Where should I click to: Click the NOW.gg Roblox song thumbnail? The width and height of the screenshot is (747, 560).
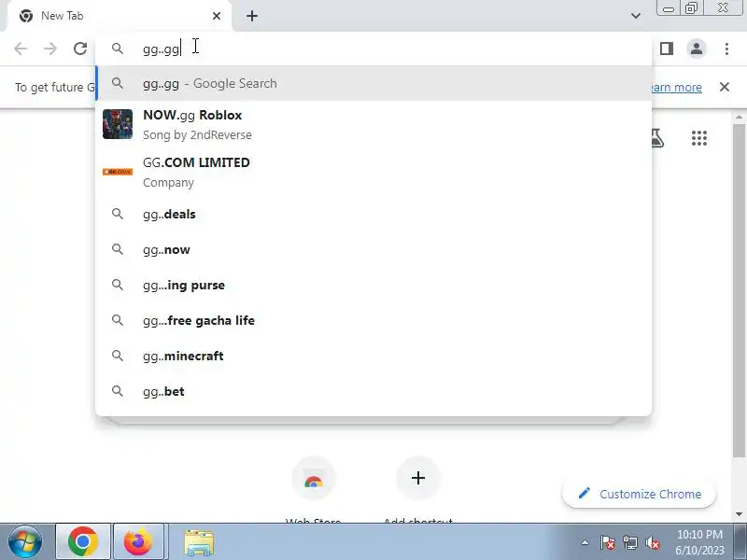(x=118, y=124)
